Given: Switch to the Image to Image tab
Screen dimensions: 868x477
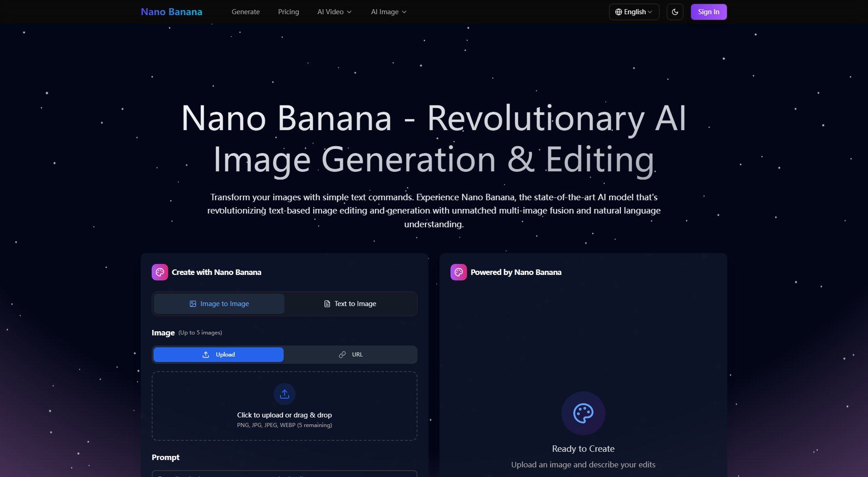Looking at the screenshot, I should coord(219,304).
